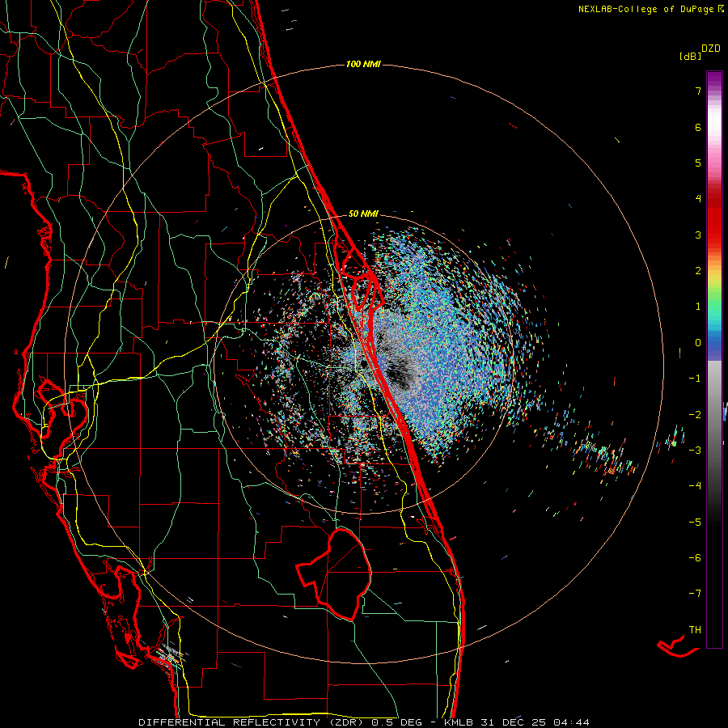The width and height of the screenshot is (728, 728).
Task: Select the 7 dB scale label
Action: [x=698, y=91]
